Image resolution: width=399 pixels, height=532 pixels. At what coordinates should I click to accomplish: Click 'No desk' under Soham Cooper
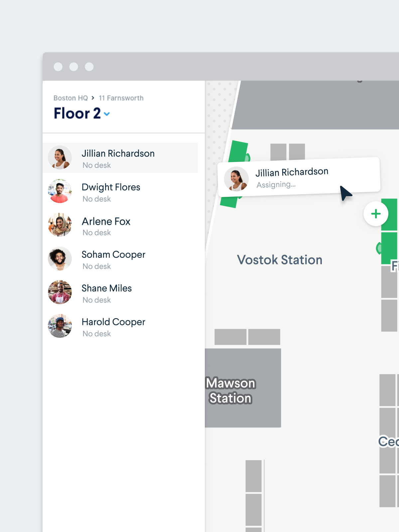click(x=97, y=266)
